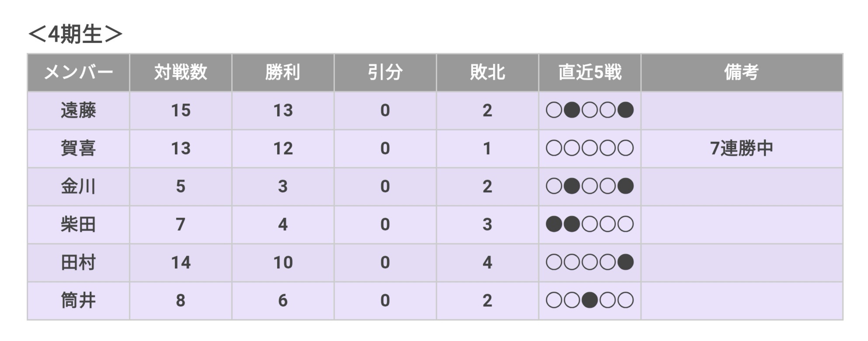Click the メンバー column header
Screen dimensions: 868x341
click(78, 73)
